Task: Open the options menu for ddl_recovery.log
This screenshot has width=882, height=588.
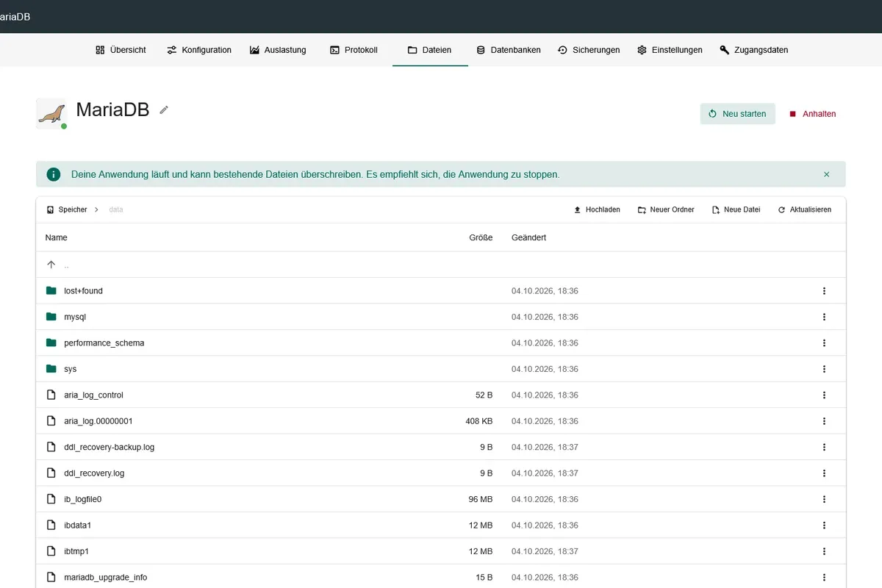Action: [824, 473]
